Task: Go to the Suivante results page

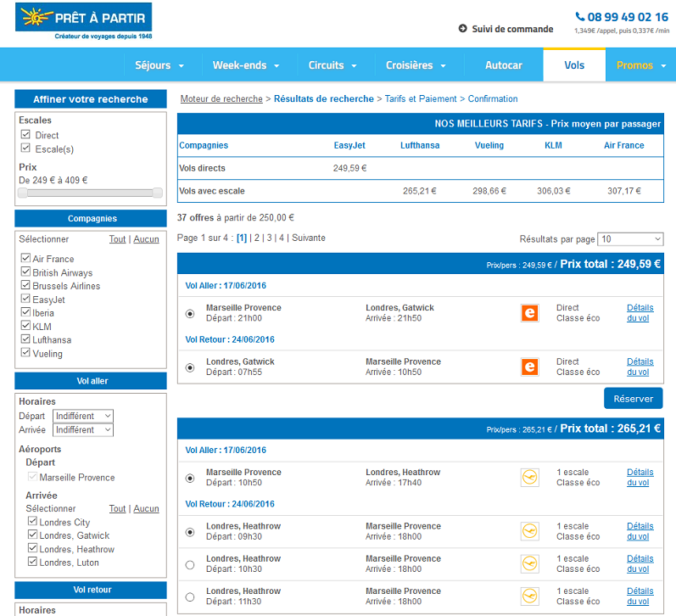Action: [309, 238]
